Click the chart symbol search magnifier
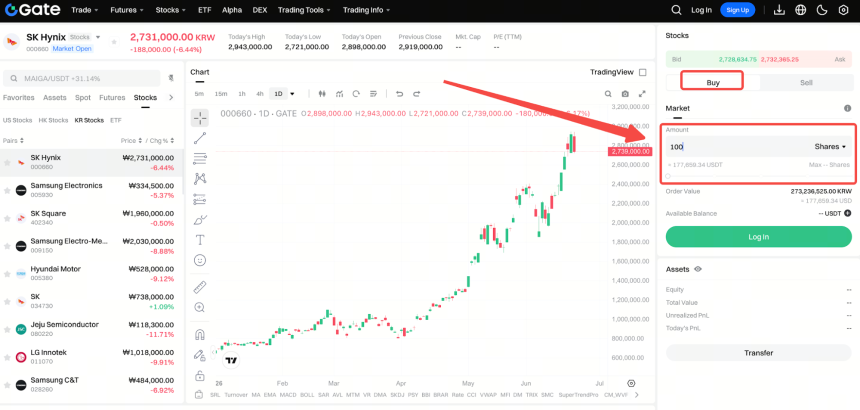Screen dimensions: 860x410 pyautogui.click(x=608, y=94)
